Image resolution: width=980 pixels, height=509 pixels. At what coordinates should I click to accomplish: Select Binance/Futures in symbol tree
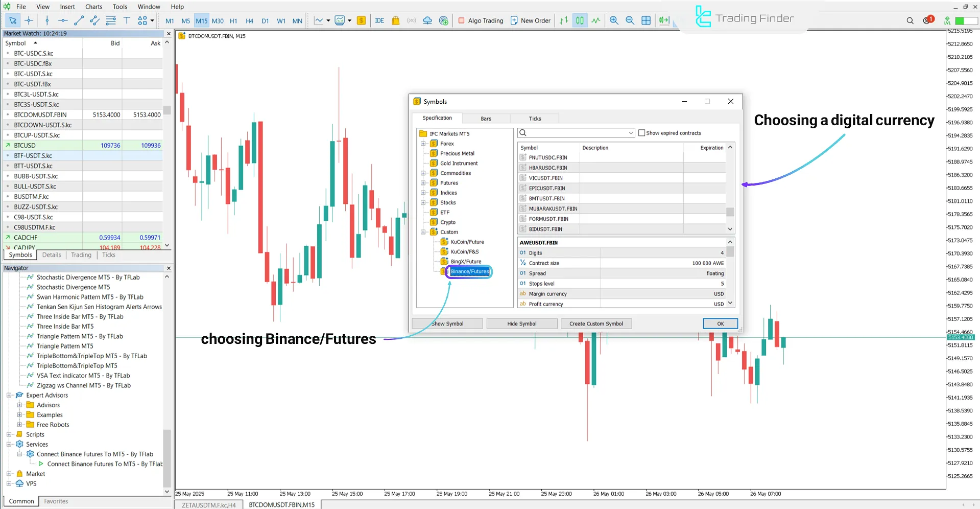click(470, 271)
